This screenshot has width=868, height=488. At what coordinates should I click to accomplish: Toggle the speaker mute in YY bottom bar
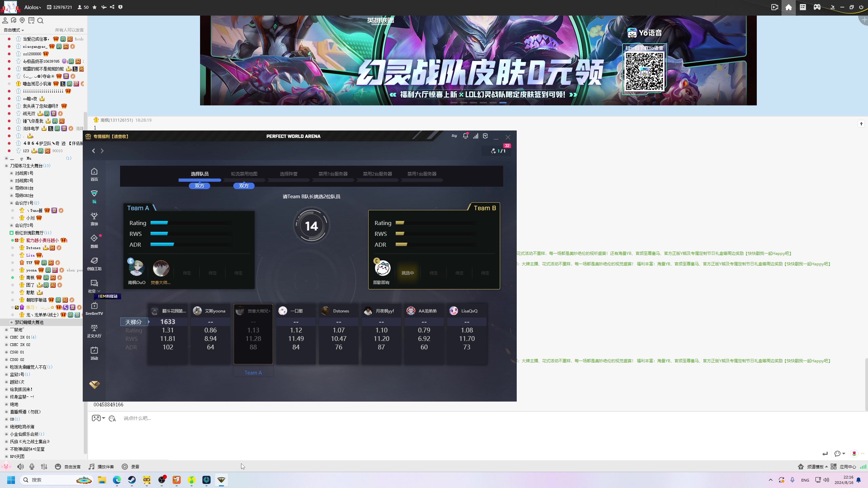pos(20,467)
